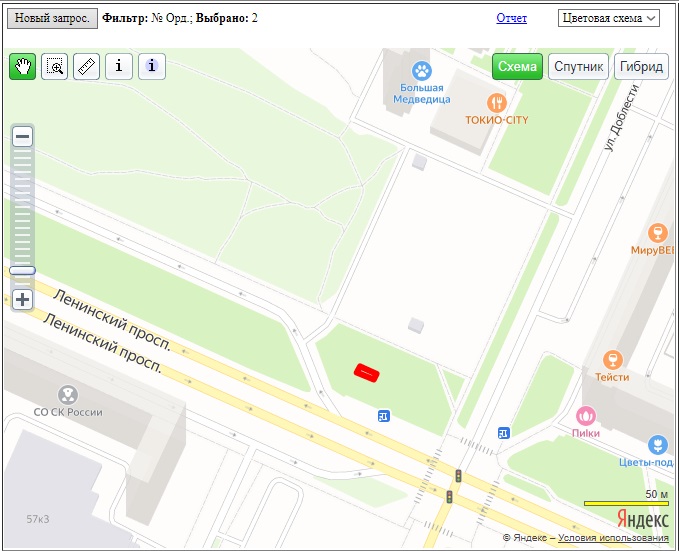
Task: Switch map to Спутник satellite view
Action: click(578, 67)
